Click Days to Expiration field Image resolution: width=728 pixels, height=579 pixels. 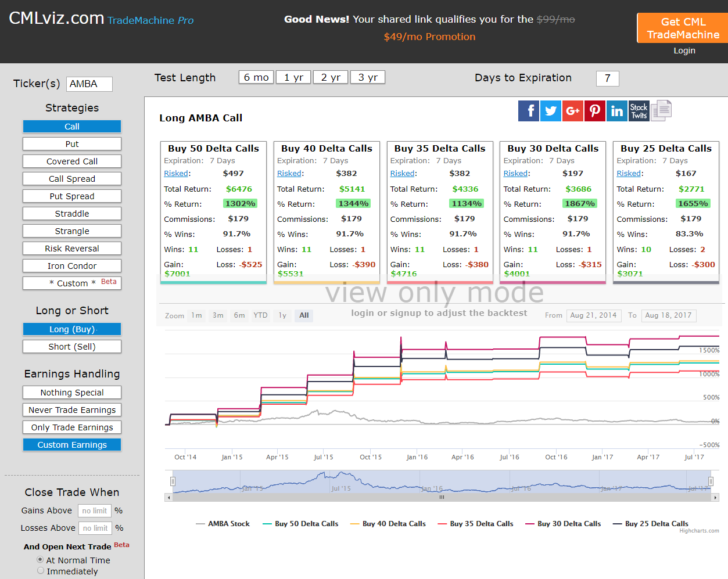pyautogui.click(x=608, y=78)
